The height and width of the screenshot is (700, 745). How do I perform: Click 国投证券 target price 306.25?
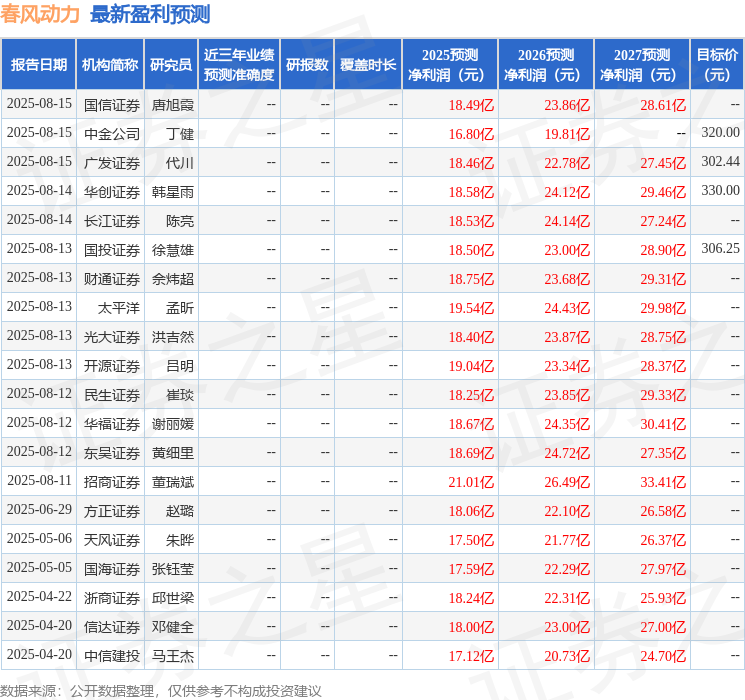click(x=720, y=249)
